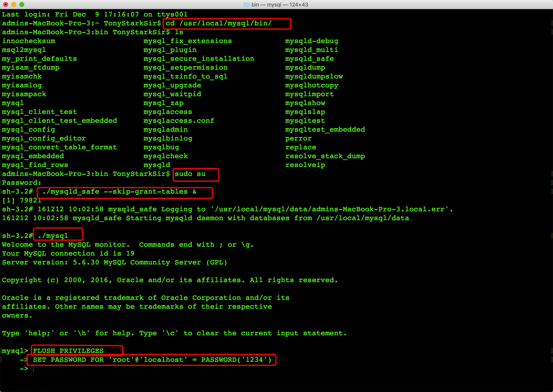Click 'mysqladmin' in the file listing

click(166, 130)
